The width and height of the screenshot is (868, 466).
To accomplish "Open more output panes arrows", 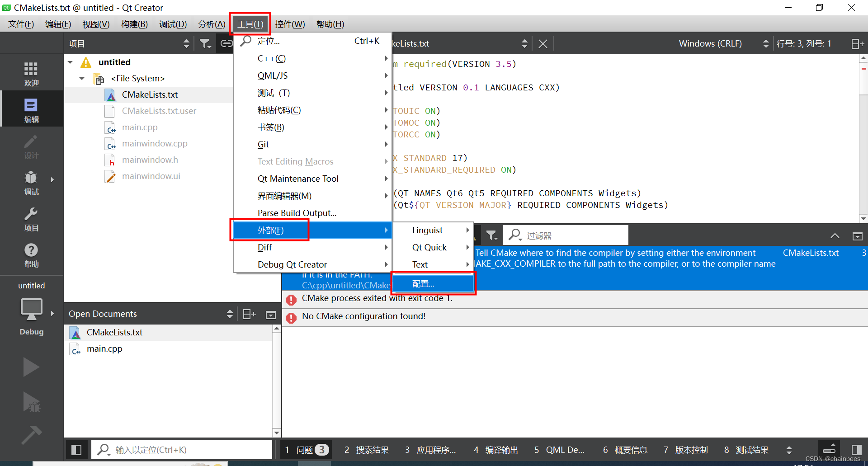I will pos(789,450).
